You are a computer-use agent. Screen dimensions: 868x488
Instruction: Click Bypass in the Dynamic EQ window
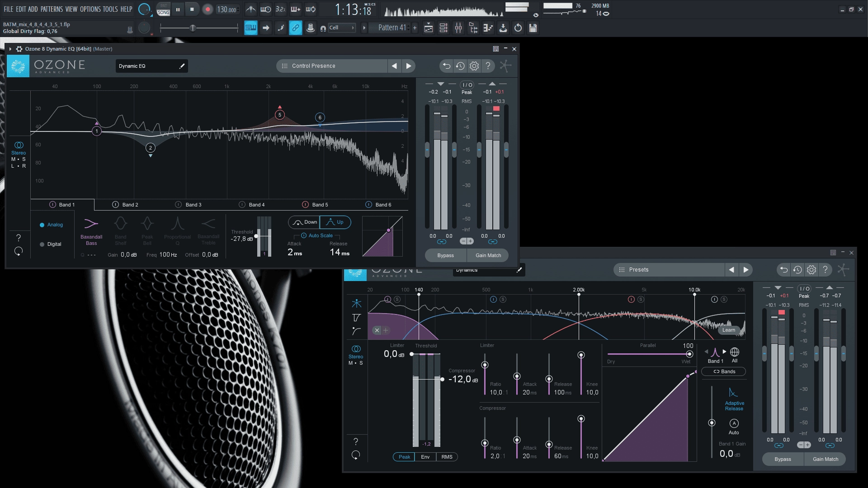tap(446, 255)
